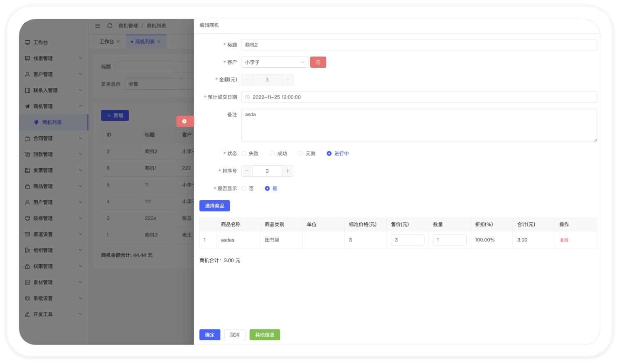Open the 客户 dropdown showing 小李子
Viewport: 619px width, 364px height.
275,62
